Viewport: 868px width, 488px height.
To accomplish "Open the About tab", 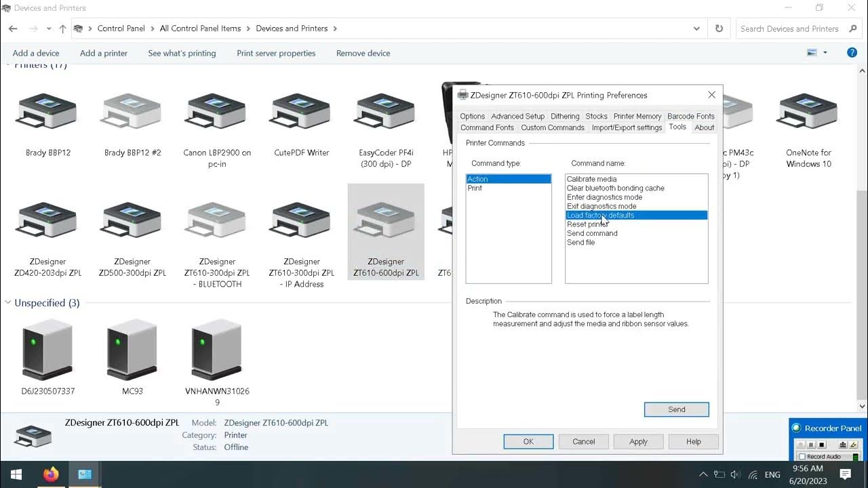I will [705, 127].
